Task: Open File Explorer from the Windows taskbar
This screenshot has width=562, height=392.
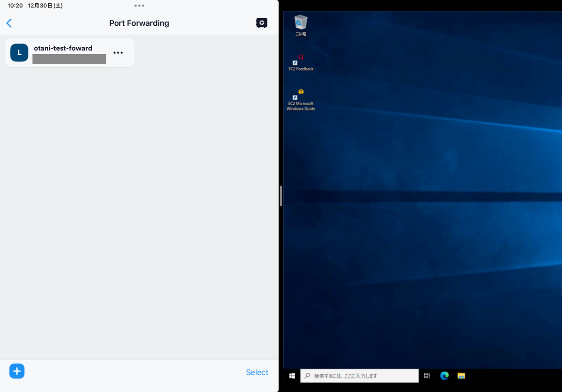Action: point(461,376)
